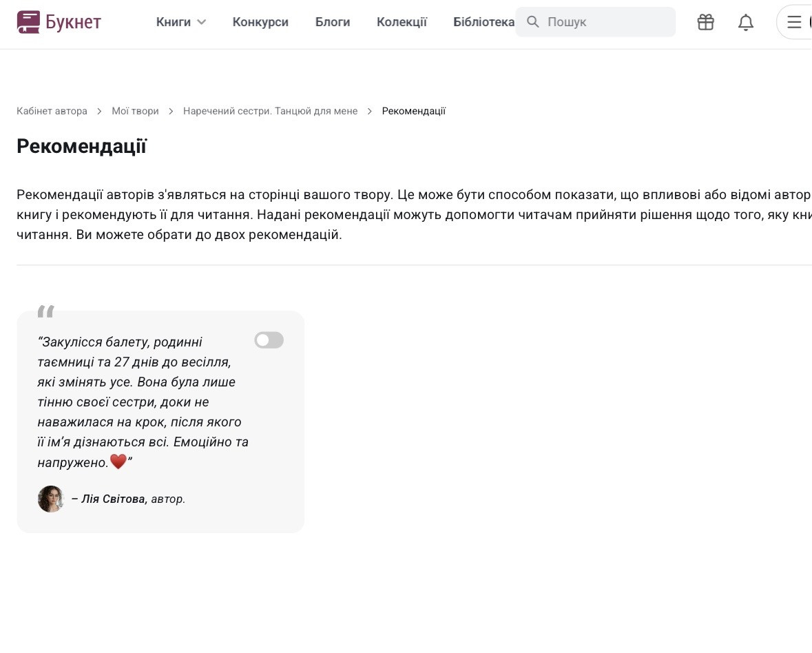Click Лія Світова's avatar picture

[x=51, y=499]
